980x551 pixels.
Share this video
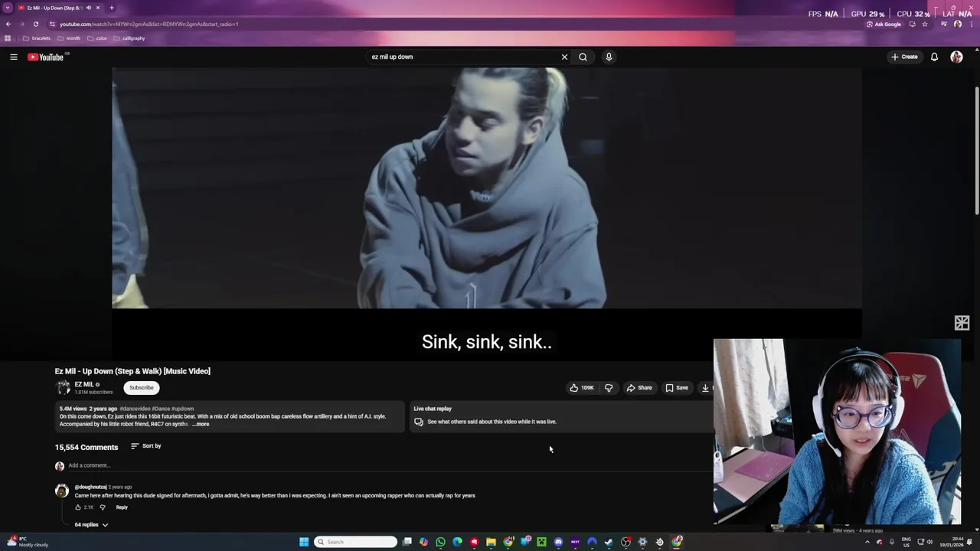click(x=639, y=388)
